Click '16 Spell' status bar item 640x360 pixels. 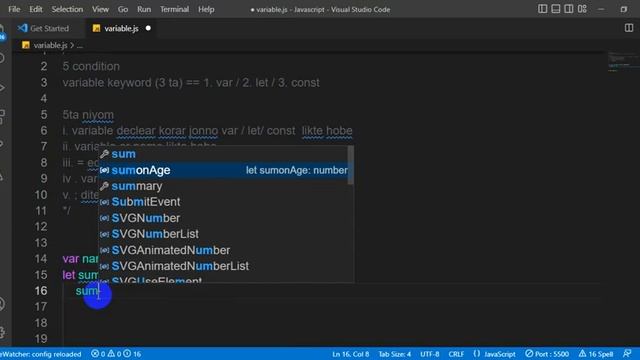pyautogui.click(x=596, y=354)
